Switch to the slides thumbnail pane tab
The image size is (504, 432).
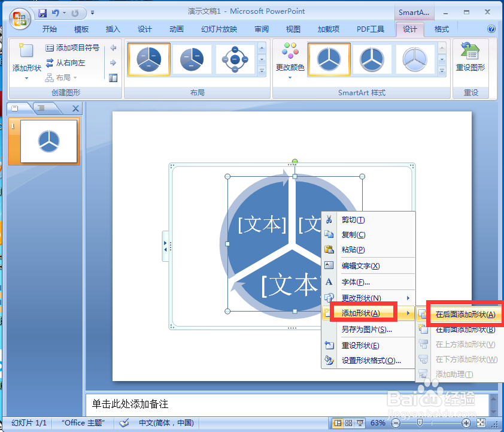[15, 108]
